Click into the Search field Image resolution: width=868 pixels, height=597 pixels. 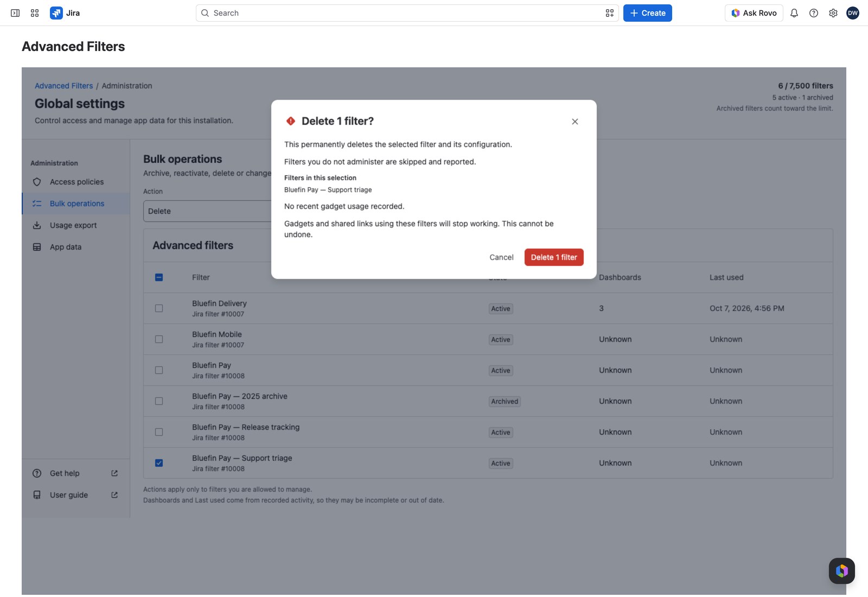click(407, 13)
